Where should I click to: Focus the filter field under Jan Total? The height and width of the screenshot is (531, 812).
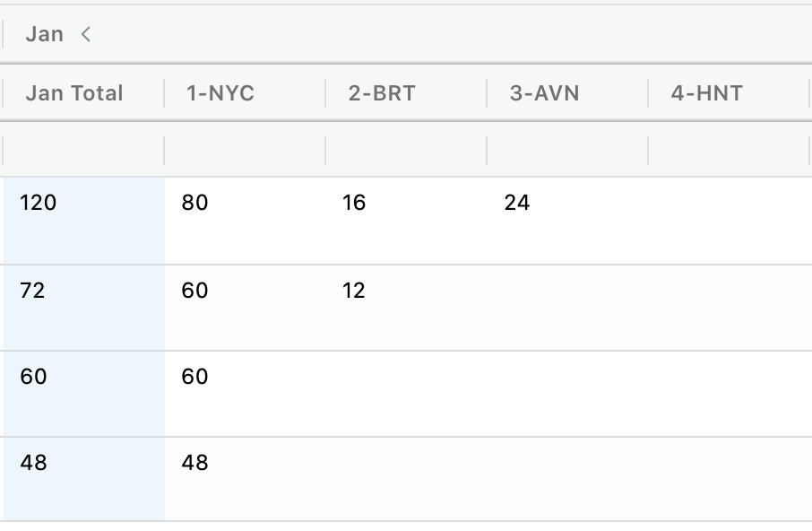click(x=84, y=150)
